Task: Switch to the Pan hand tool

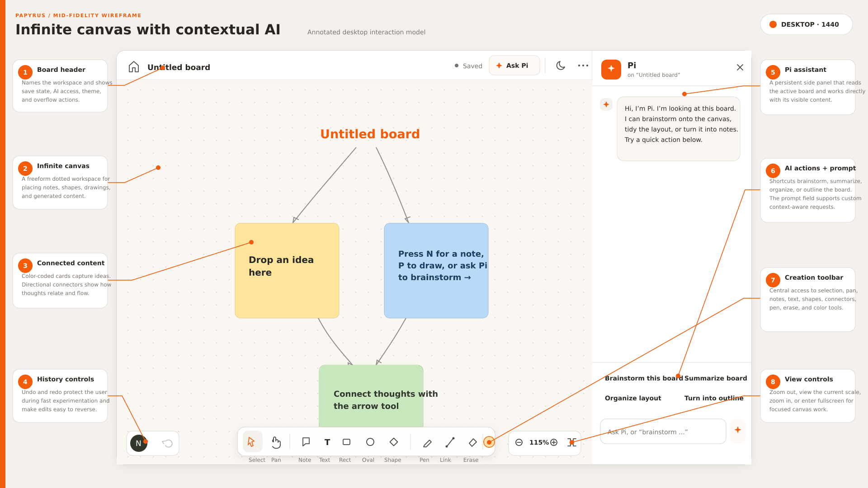Action: [276, 442]
